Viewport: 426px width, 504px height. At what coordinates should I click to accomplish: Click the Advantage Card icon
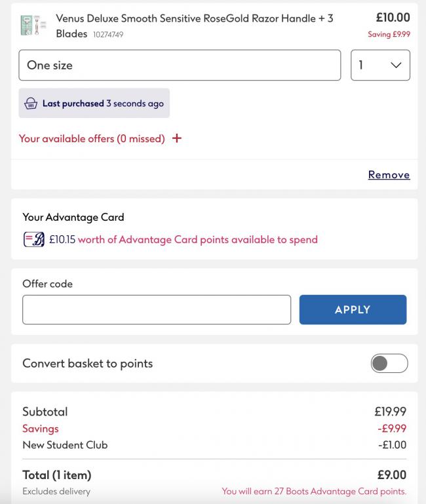pyautogui.click(x=34, y=239)
